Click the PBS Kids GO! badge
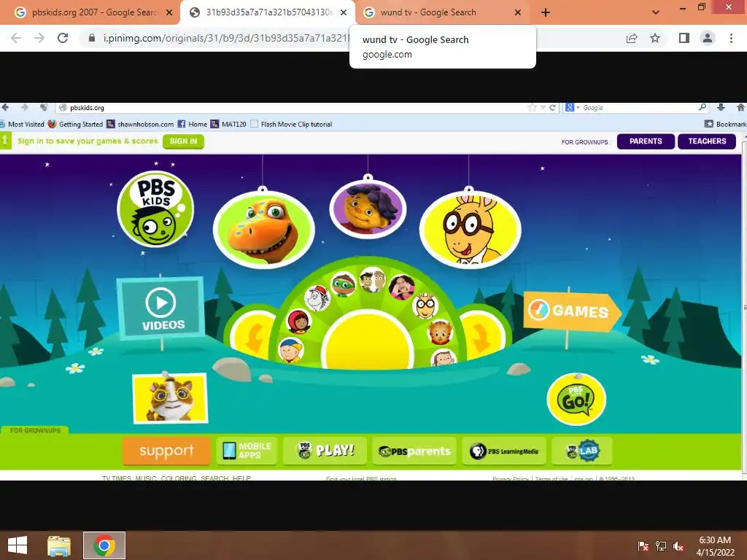Image resolution: width=747 pixels, height=560 pixels. click(576, 399)
